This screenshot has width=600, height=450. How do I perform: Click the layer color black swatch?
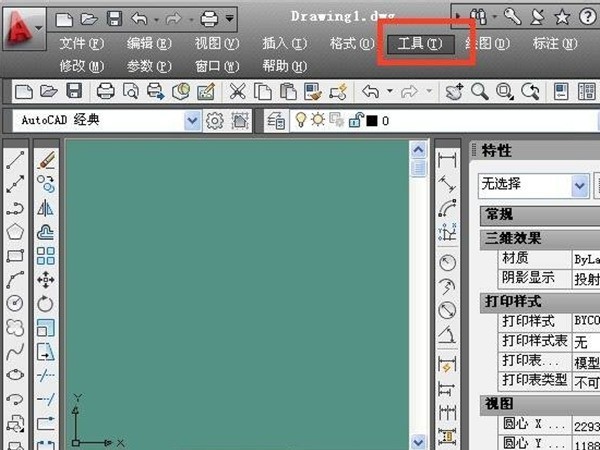(x=370, y=121)
